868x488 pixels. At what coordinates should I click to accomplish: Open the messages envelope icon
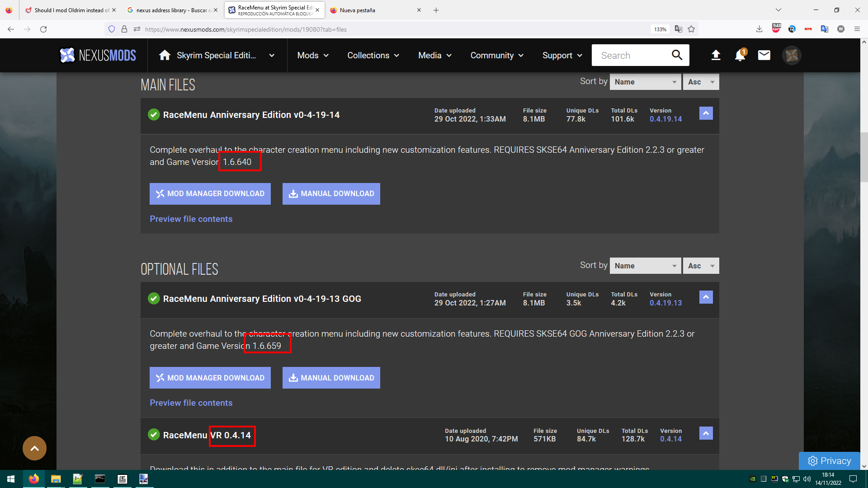[764, 55]
